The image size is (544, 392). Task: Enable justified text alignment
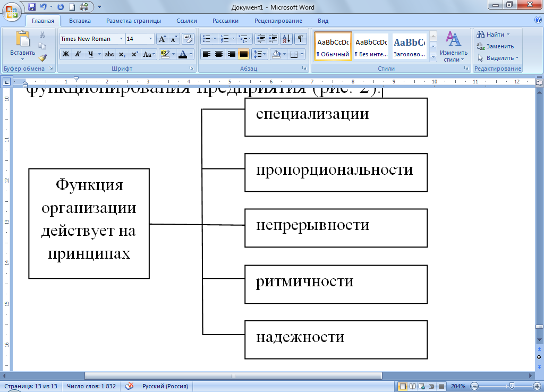(x=243, y=54)
